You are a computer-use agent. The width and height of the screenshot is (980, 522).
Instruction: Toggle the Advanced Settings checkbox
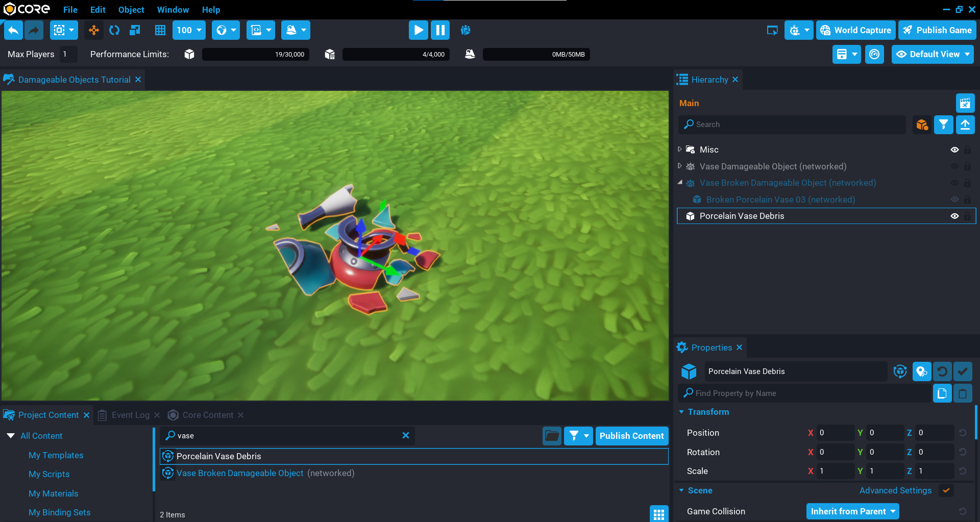tap(946, 490)
